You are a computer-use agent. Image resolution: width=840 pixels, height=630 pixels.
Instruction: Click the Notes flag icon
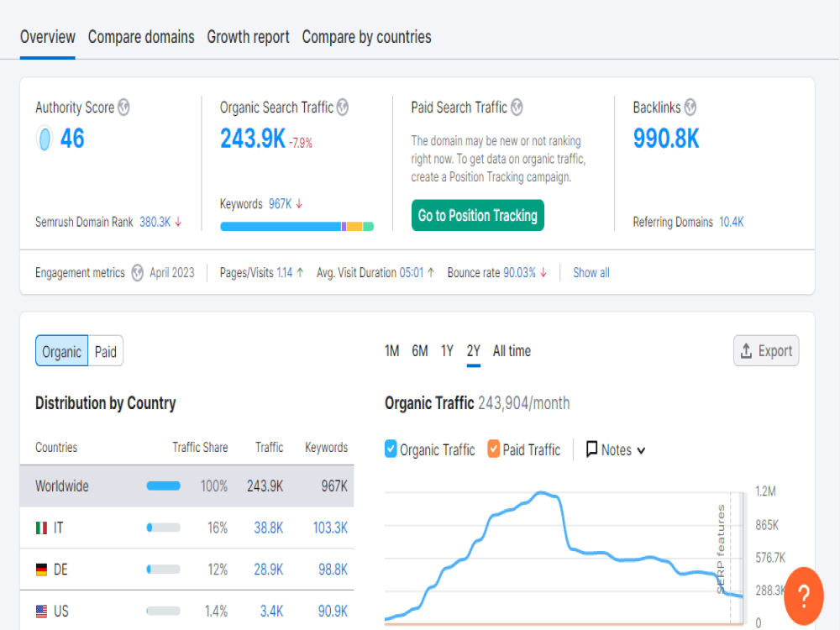[x=591, y=449]
